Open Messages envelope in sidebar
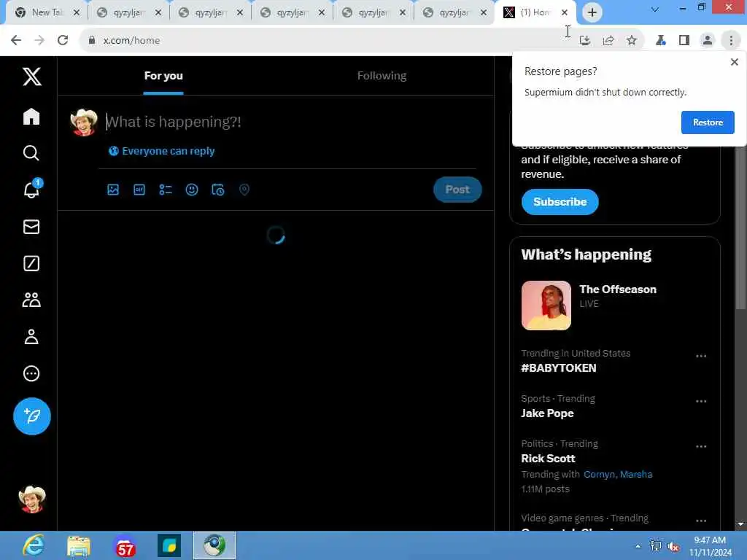 point(31,227)
